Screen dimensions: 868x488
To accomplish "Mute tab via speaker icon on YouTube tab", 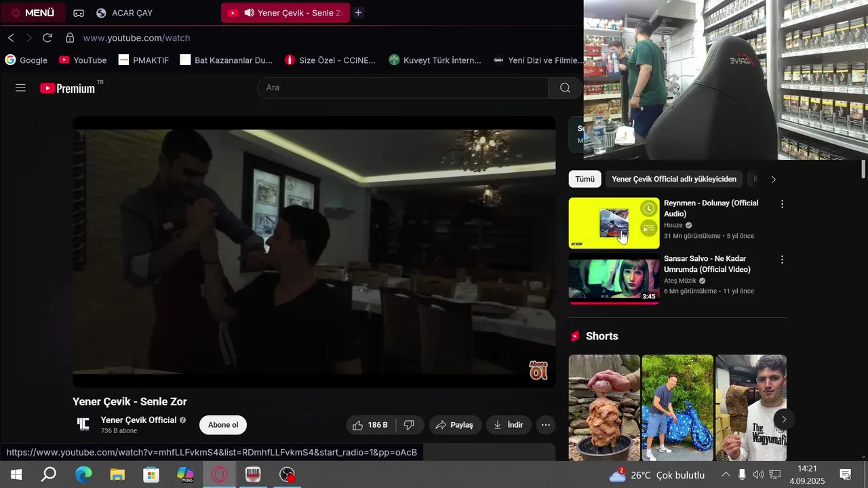I will [249, 13].
